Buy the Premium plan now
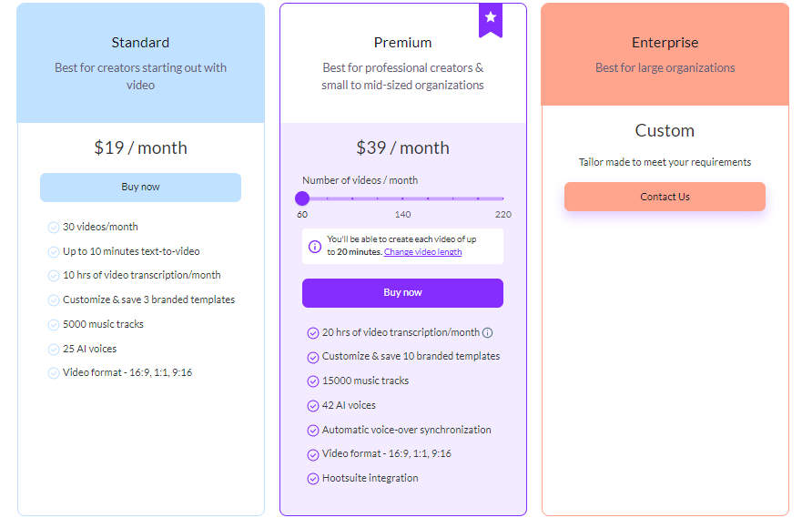The width and height of the screenshot is (812, 528). (x=402, y=293)
